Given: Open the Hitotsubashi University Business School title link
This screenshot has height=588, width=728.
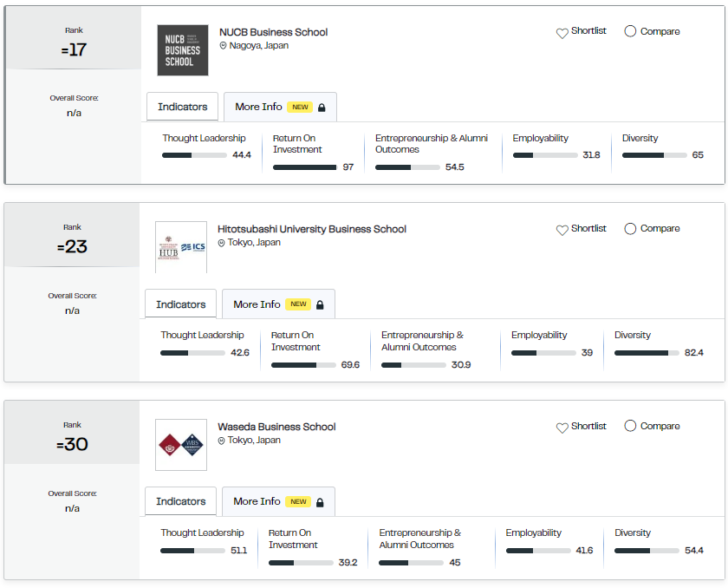Looking at the screenshot, I should [311, 229].
